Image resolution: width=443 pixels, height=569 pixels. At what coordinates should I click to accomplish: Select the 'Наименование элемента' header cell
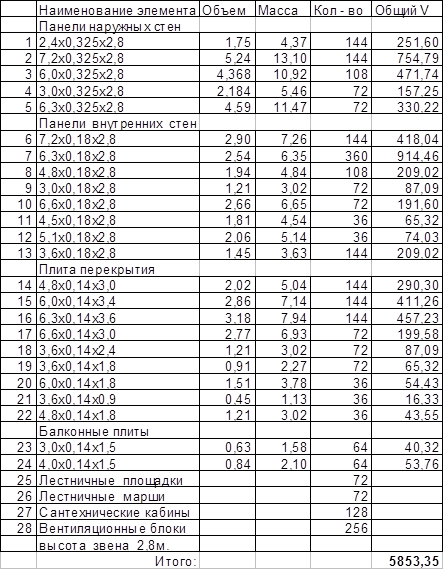coord(118,10)
